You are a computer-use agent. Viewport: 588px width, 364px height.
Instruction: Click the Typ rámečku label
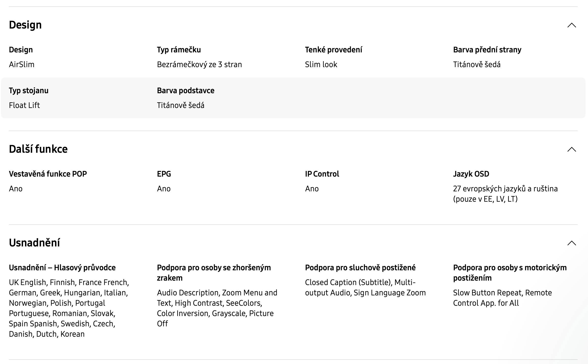tap(179, 50)
